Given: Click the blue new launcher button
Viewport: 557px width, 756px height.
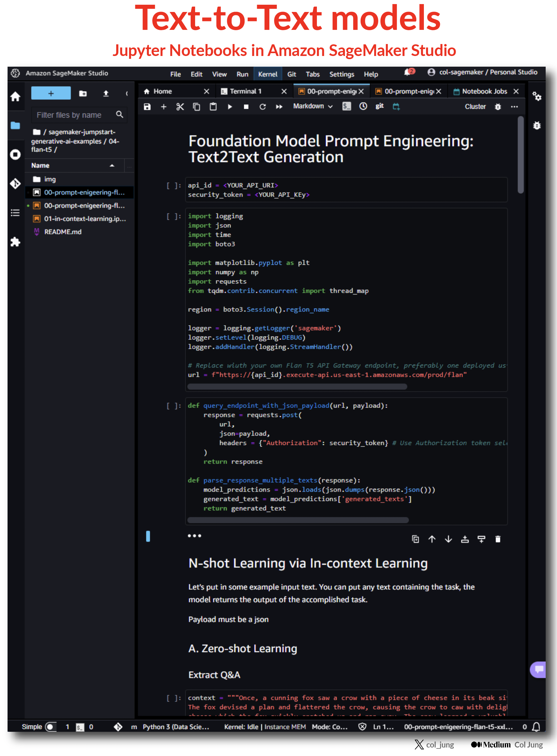Looking at the screenshot, I should coord(51,93).
